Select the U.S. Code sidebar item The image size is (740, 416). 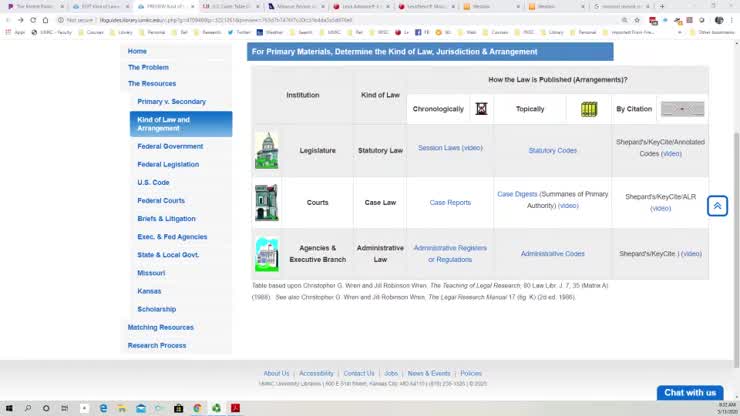tap(153, 182)
